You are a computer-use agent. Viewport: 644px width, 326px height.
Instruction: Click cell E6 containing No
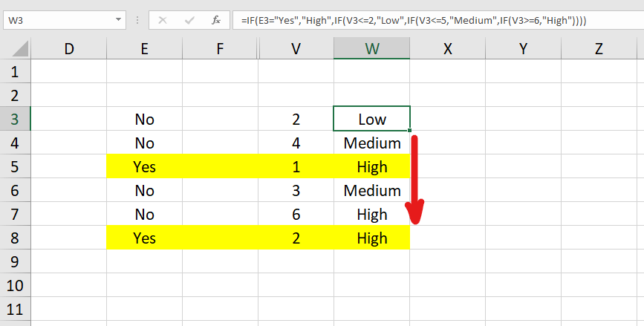coord(145,191)
